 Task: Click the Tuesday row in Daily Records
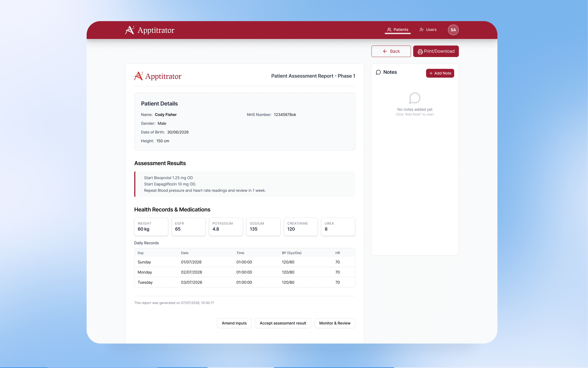pos(244,282)
